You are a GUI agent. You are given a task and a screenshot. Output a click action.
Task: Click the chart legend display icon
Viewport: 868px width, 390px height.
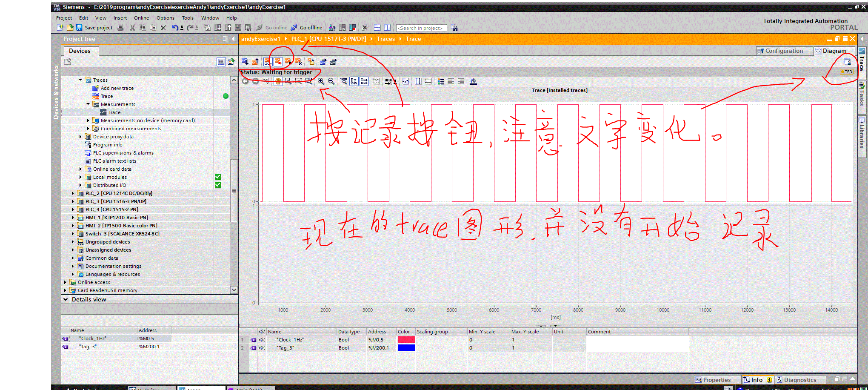point(441,81)
